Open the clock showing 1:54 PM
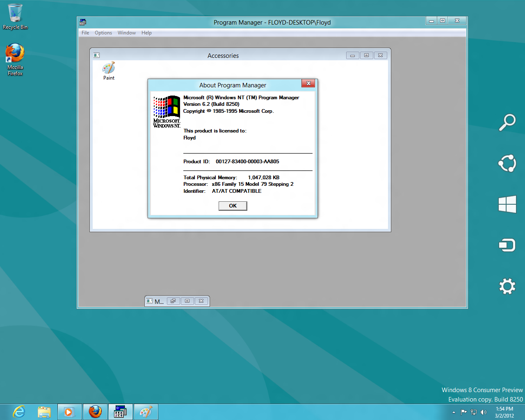 tap(504, 412)
